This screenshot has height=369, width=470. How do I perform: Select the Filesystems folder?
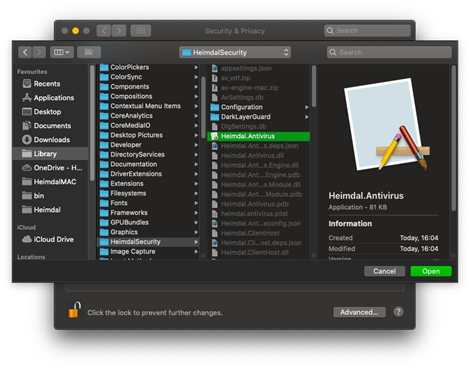(x=148, y=193)
